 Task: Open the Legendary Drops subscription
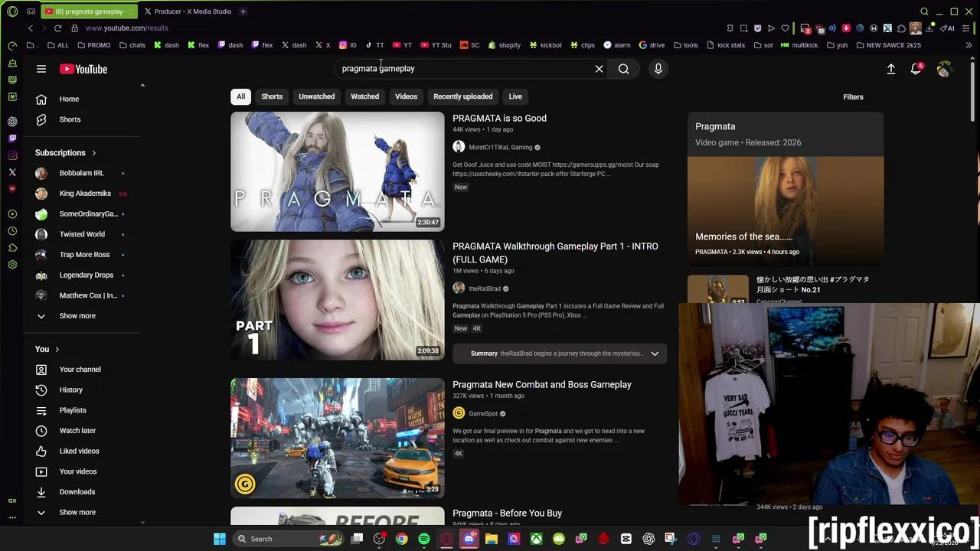tap(85, 275)
